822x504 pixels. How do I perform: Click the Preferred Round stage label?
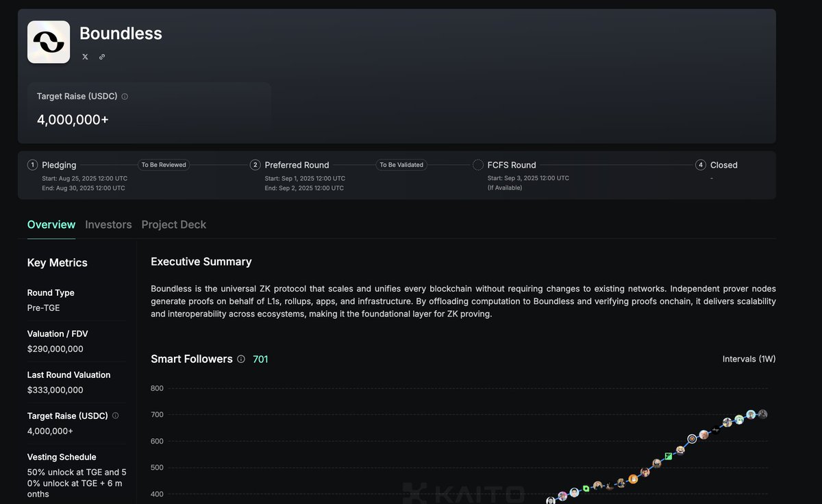297,165
